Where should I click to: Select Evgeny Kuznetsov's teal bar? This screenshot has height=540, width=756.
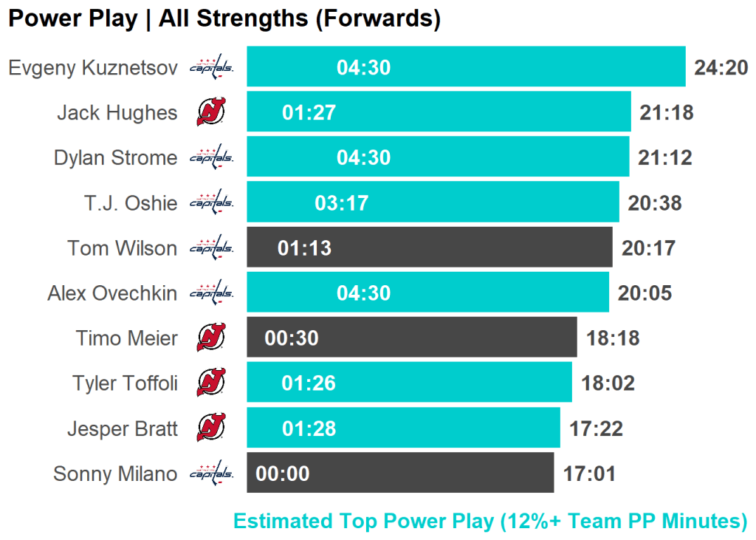[465, 67]
